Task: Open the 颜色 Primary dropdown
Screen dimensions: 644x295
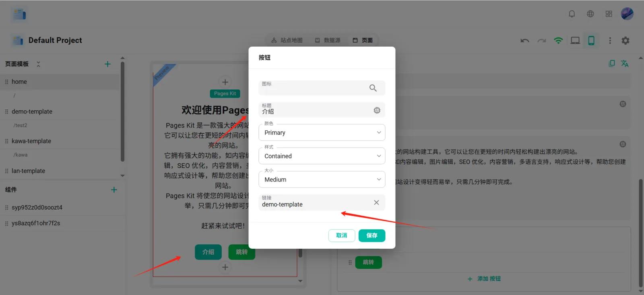Action: (322, 132)
